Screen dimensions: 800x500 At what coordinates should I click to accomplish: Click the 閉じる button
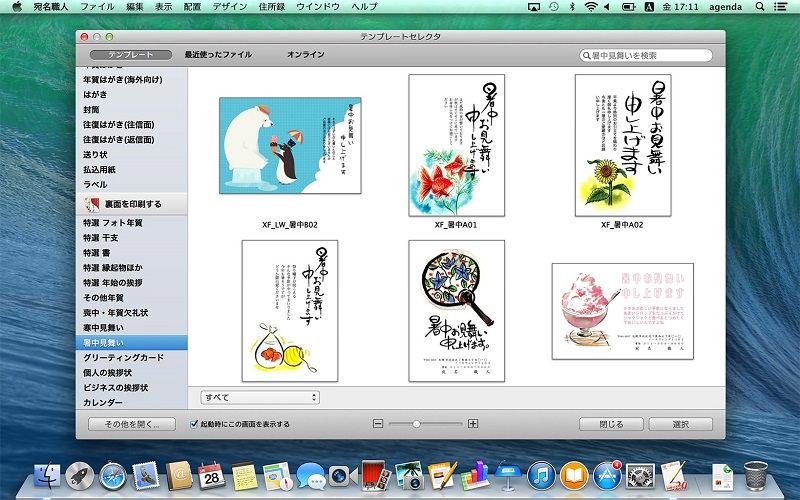[611, 424]
